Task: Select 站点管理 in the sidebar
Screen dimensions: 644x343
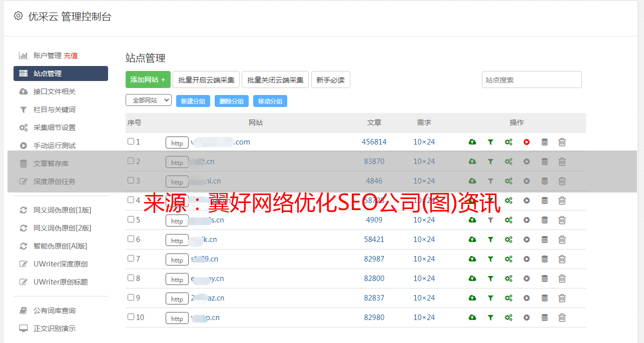Action: click(61, 73)
